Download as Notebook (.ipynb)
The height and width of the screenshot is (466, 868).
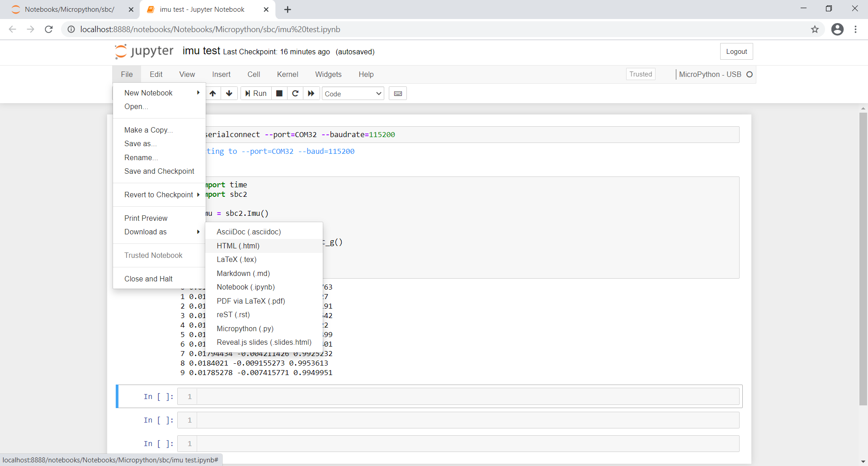[264, 287]
